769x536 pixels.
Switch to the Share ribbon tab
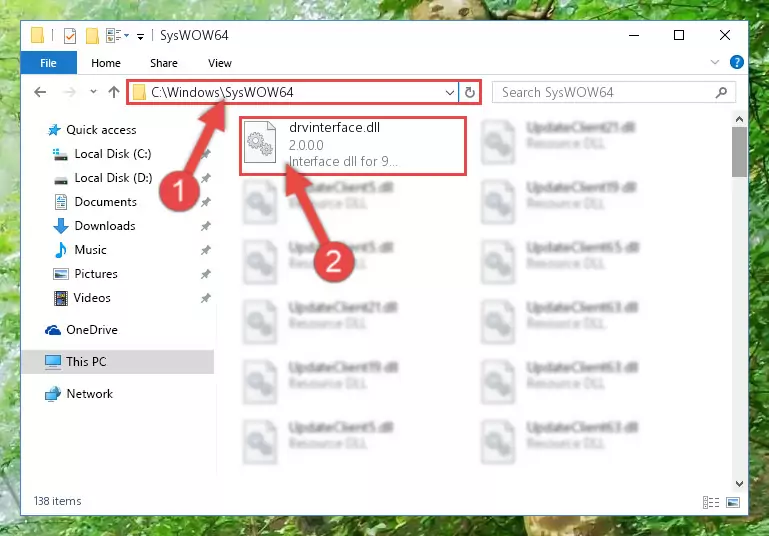point(163,63)
